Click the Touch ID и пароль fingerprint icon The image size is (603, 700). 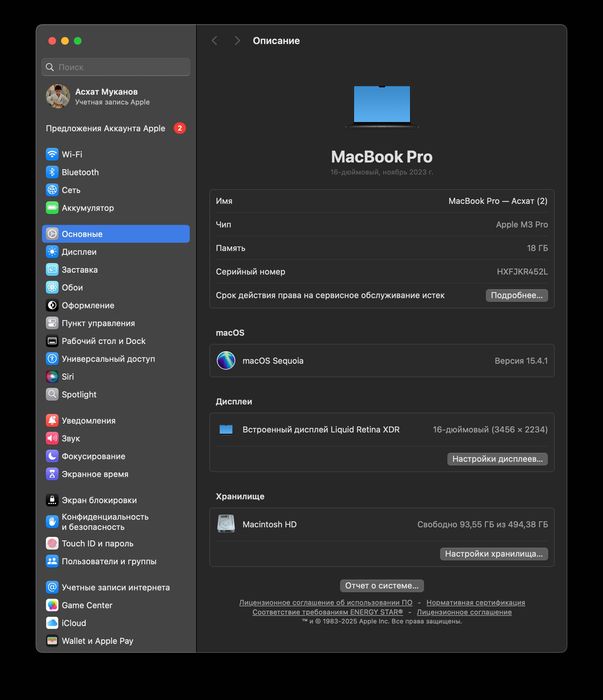(52, 543)
